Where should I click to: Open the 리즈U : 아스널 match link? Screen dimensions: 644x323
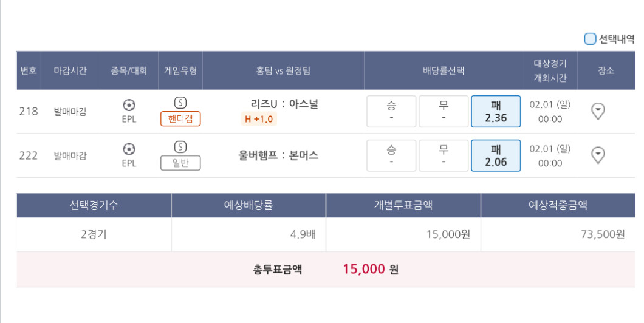pyautogui.click(x=284, y=104)
